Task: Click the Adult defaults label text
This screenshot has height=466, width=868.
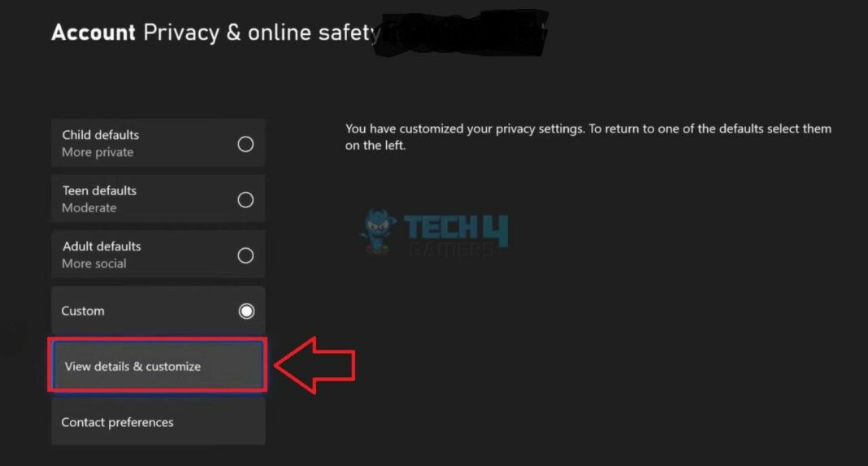Action: coord(102,246)
